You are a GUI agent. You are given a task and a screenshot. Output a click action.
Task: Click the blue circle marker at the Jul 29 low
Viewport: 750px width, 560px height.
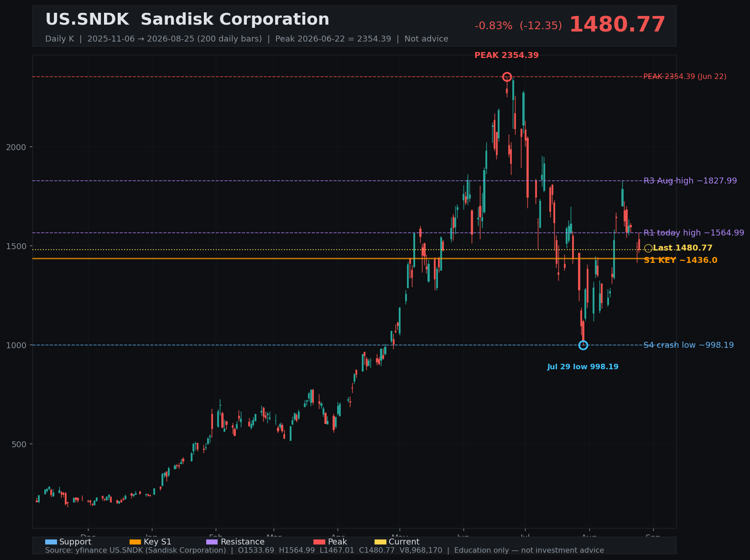(x=583, y=345)
